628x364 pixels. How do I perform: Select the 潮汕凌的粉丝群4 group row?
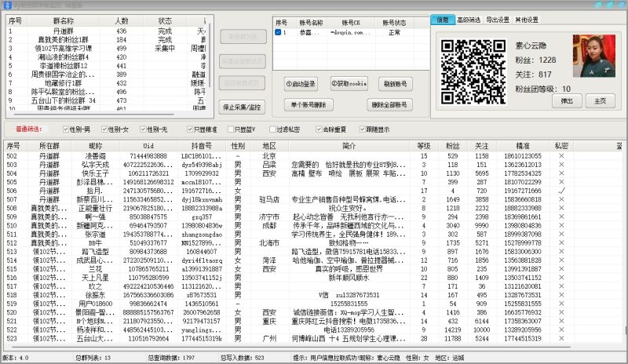(107, 56)
